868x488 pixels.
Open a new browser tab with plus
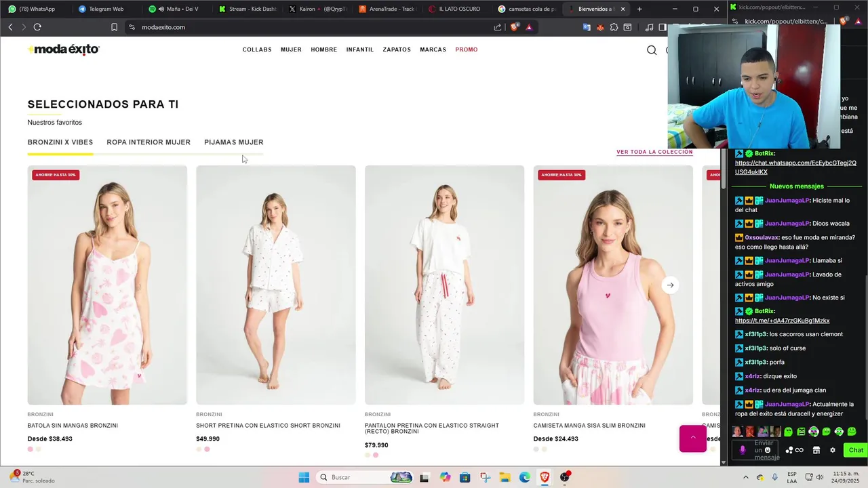(x=639, y=9)
